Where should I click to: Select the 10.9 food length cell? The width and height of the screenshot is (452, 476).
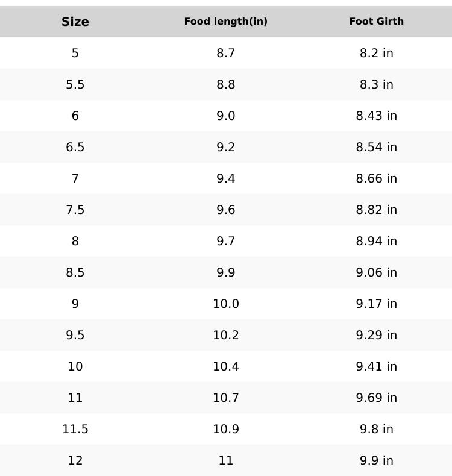click(226, 429)
